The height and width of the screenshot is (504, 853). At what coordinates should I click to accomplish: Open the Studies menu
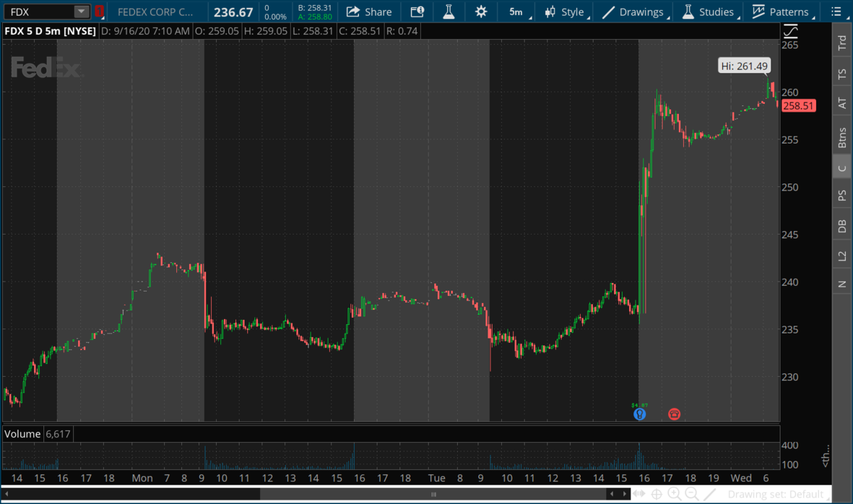pos(708,12)
